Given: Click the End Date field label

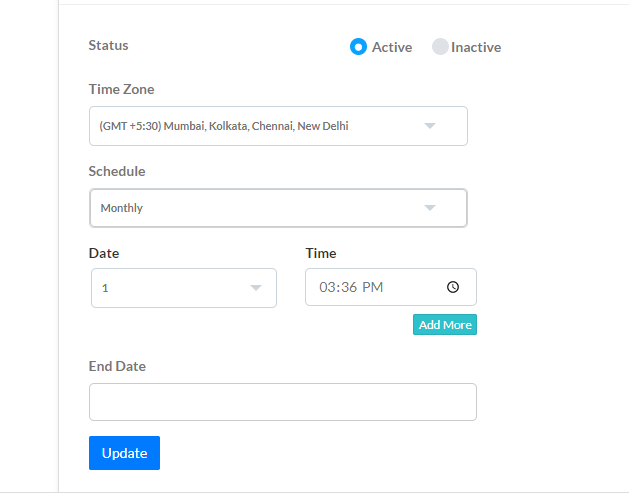Looking at the screenshot, I should click(x=117, y=366).
